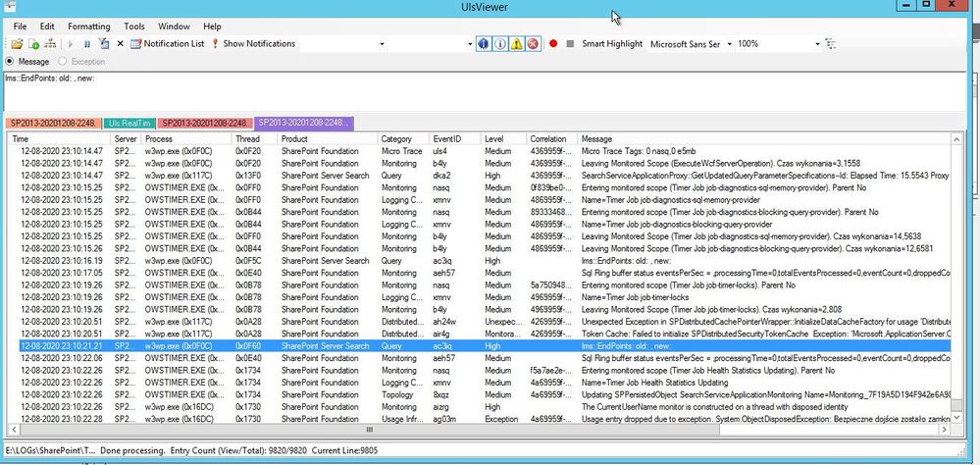This screenshot has width=980, height=465.
Task: Sort by the Level column header
Action: click(x=503, y=138)
